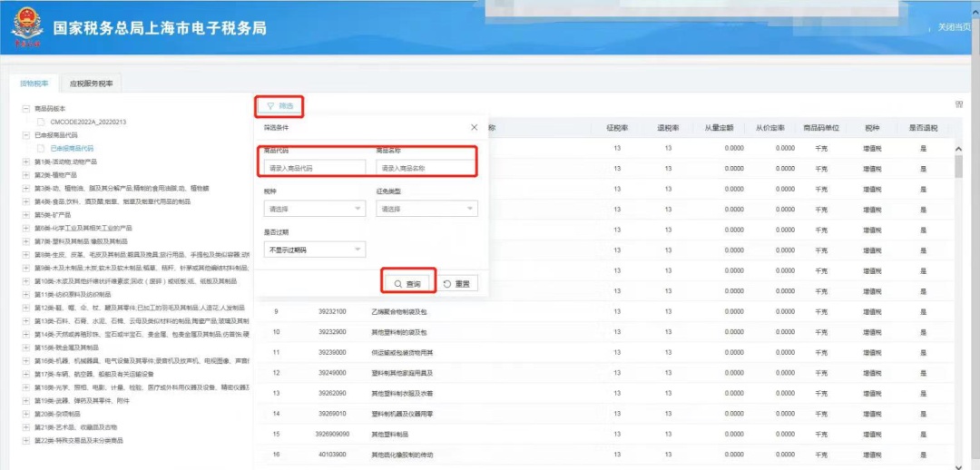Switch to the 应税服务税率 tab

pyautogui.click(x=92, y=83)
